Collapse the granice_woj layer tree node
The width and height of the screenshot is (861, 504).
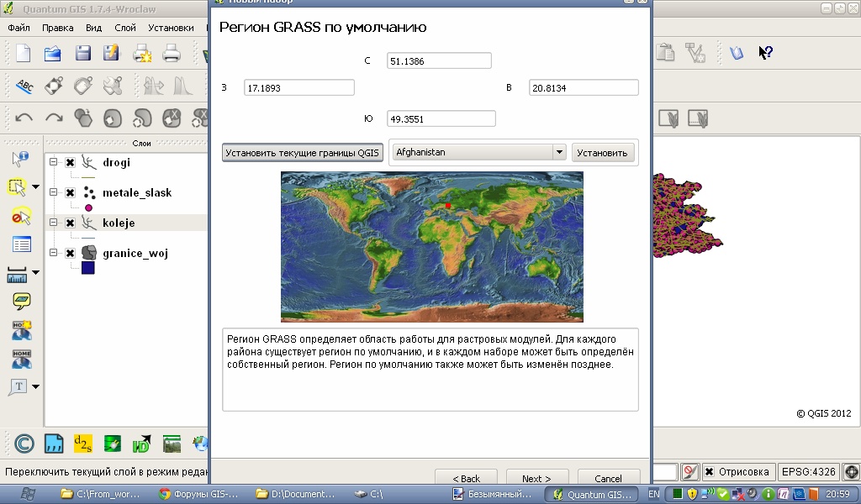coord(54,253)
